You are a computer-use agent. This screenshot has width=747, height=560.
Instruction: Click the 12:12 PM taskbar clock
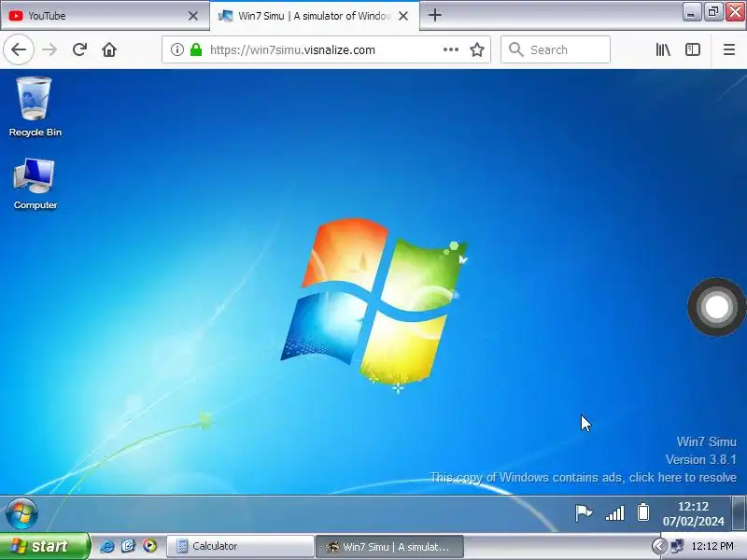coord(712,546)
